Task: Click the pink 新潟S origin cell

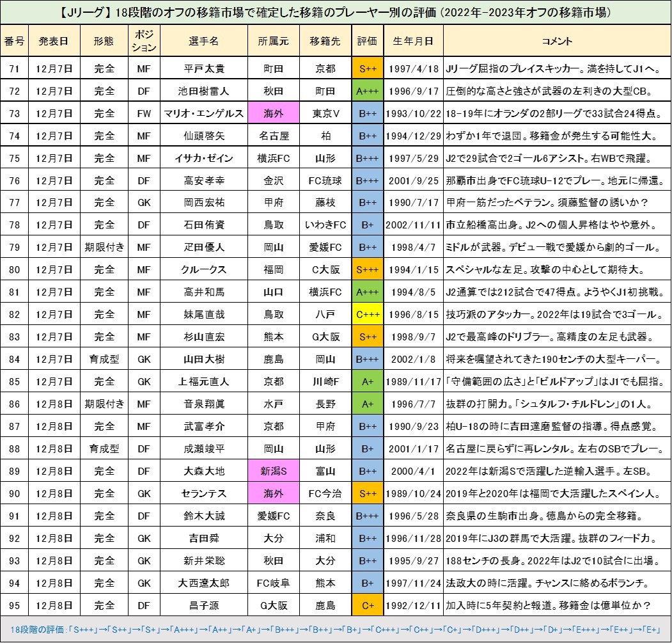Action: (273, 472)
